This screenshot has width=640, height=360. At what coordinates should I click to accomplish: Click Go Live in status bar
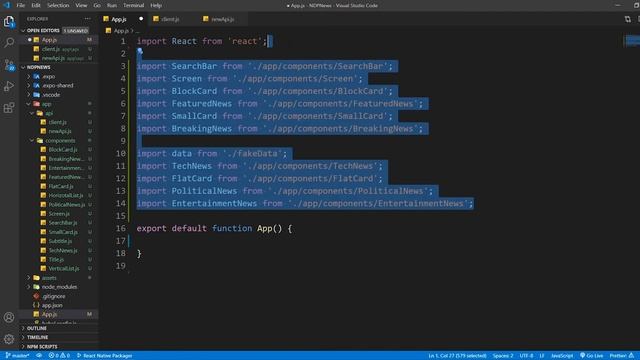(x=591, y=356)
